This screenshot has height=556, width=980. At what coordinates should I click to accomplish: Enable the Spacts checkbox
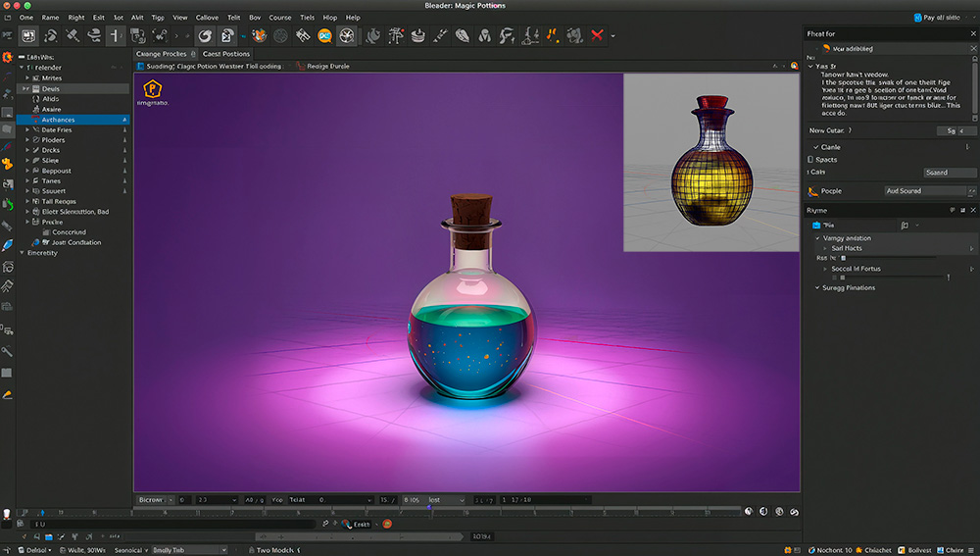click(810, 159)
